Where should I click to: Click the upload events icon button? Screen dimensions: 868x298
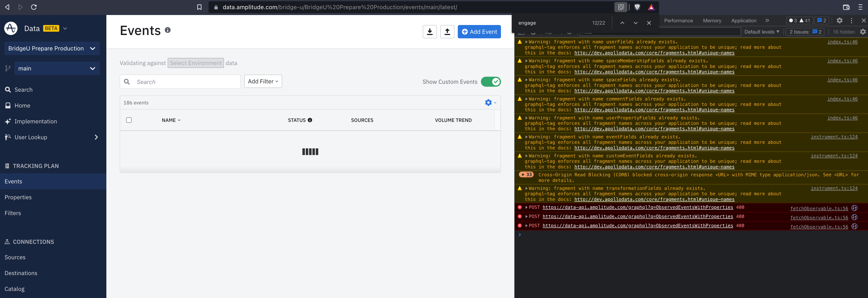[x=447, y=32]
